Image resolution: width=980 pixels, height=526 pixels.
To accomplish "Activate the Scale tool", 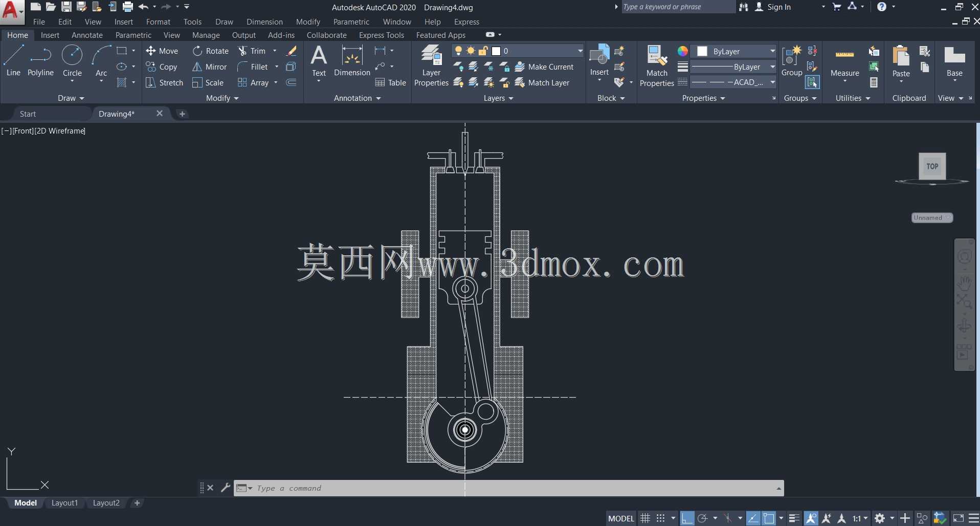I will [x=208, y=82].
